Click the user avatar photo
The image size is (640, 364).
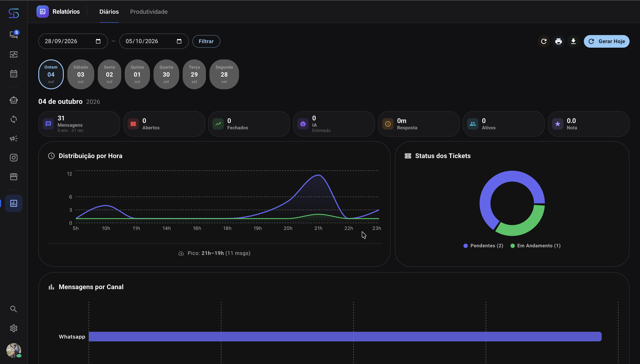(14, 350)
